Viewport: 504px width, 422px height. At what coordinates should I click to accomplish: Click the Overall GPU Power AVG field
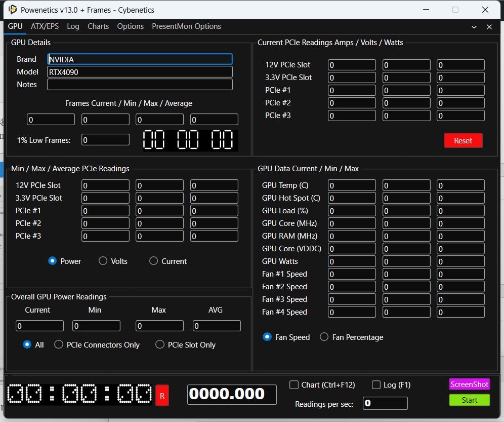click(217, 326)
